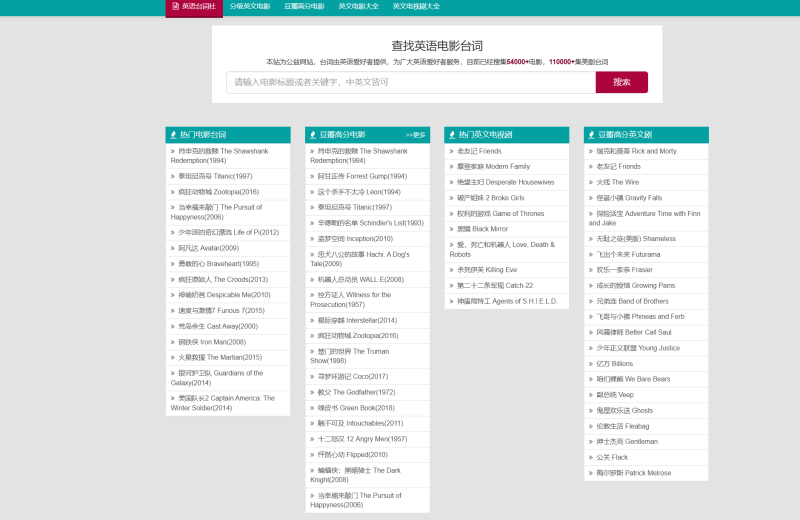Screen dimensions: 800x520
Task: Open Braveheart(1995) script link
Action: 218,264
